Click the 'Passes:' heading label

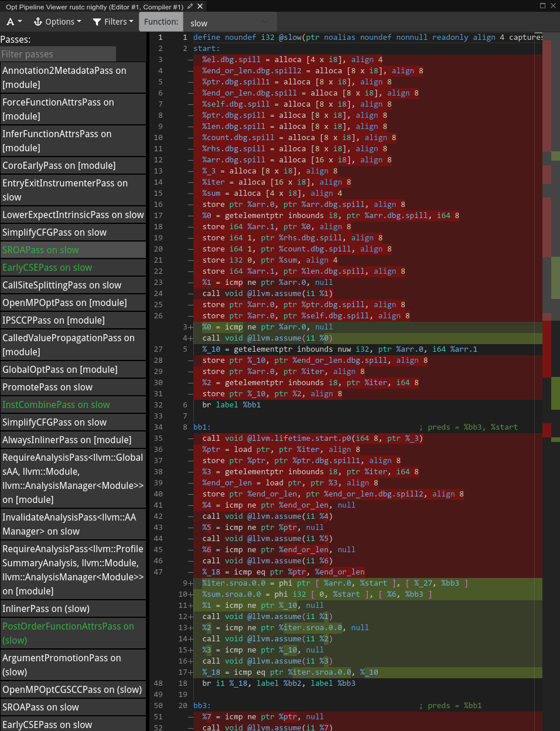coord(15,40)
